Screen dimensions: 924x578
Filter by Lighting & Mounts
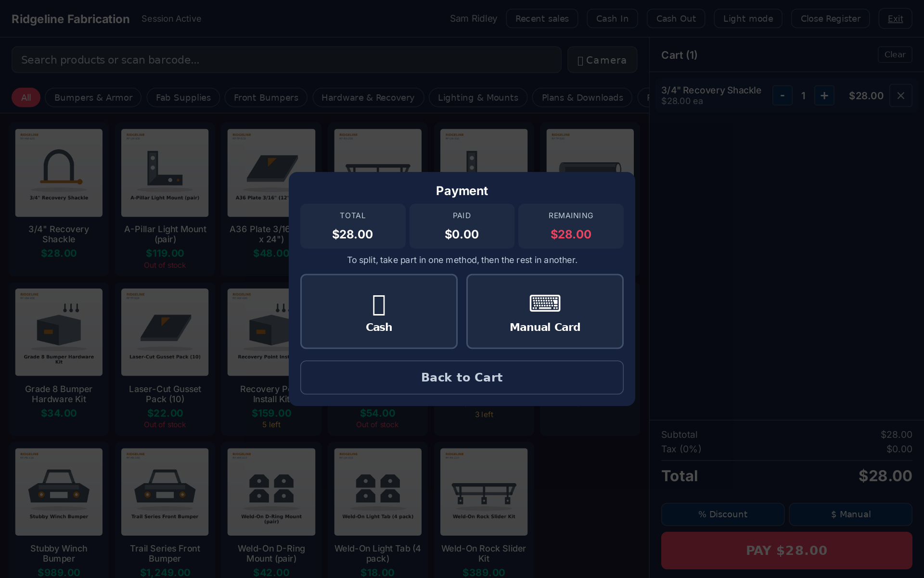pos(478,98)
